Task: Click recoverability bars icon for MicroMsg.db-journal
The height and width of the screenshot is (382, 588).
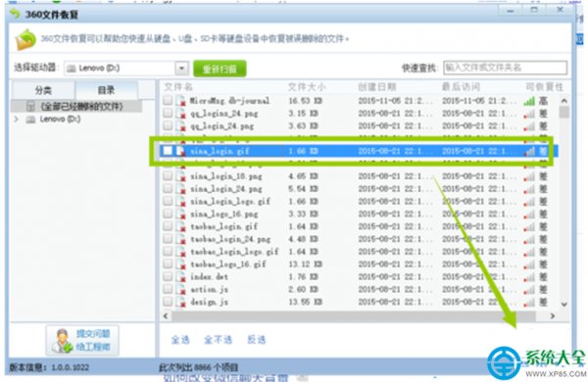Action: [529, 101]
